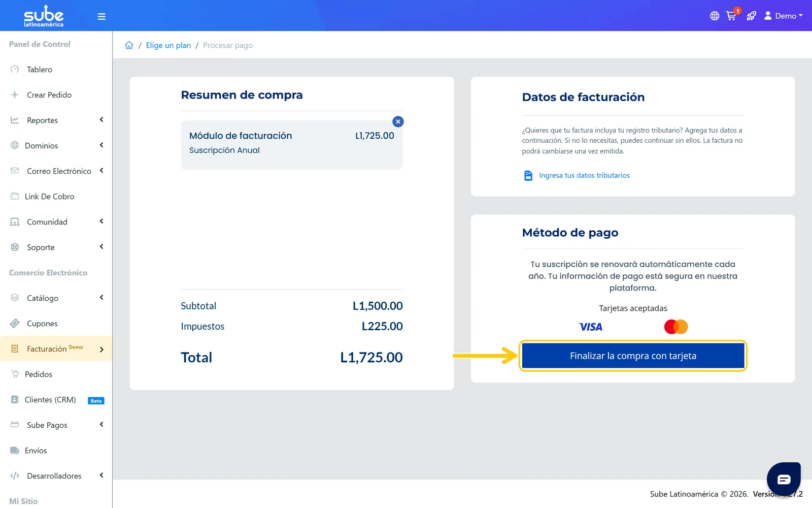Click the Sube Pagos card icon
The image size is (812, 508).
[x=15, y=425]
